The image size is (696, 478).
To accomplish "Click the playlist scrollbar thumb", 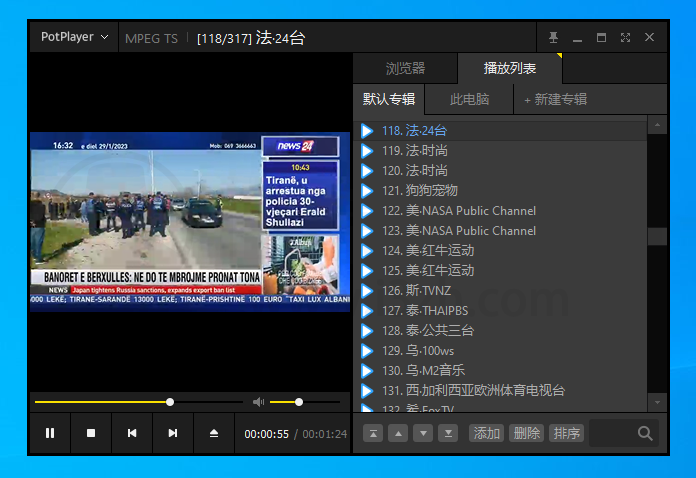I will point(657,236).
